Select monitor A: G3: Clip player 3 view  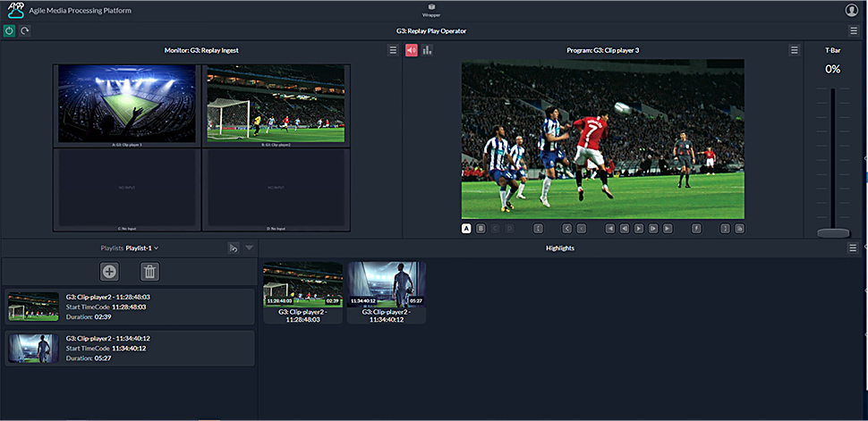[x=127, y=104]
